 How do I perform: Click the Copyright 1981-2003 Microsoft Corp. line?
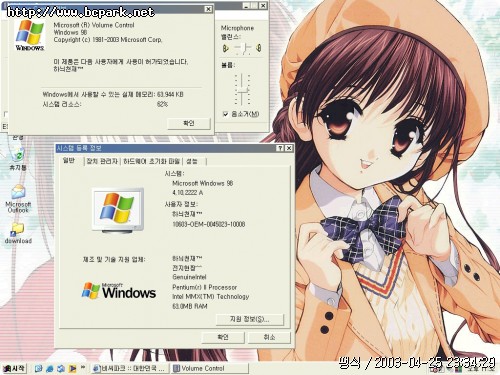point(108,40)
